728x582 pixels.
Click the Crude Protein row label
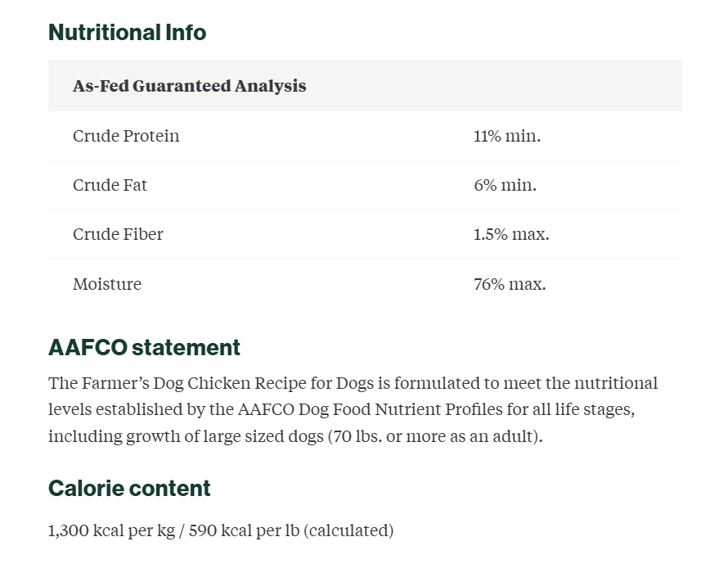click(126, 136)
